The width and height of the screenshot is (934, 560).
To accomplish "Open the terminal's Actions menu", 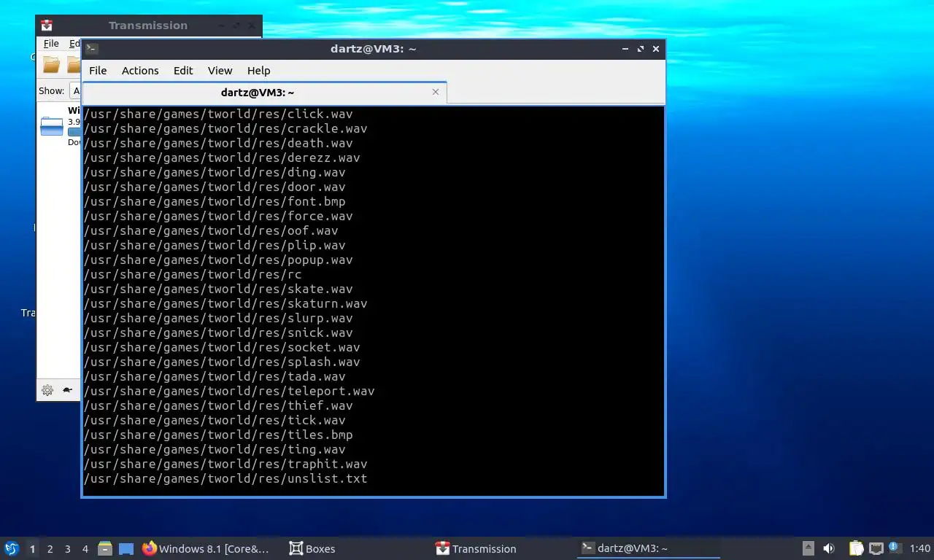I will [140, 71].
